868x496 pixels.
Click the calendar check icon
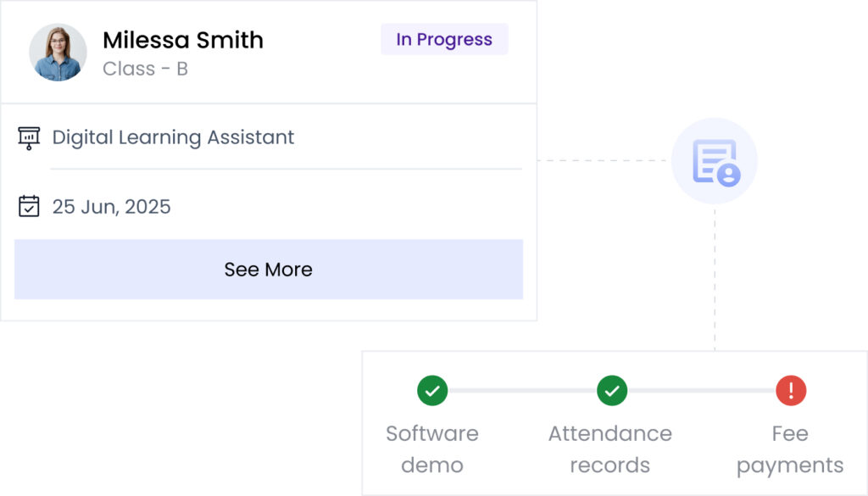click(29, 206)
